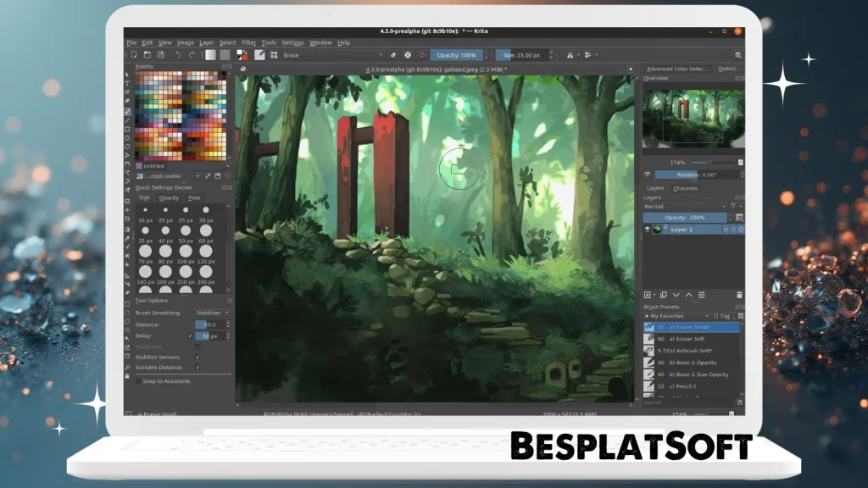Image resolution: width=868 pixels, height=488 pixels.
Task: Switch to the Channels tab
Action: [684, 189]
